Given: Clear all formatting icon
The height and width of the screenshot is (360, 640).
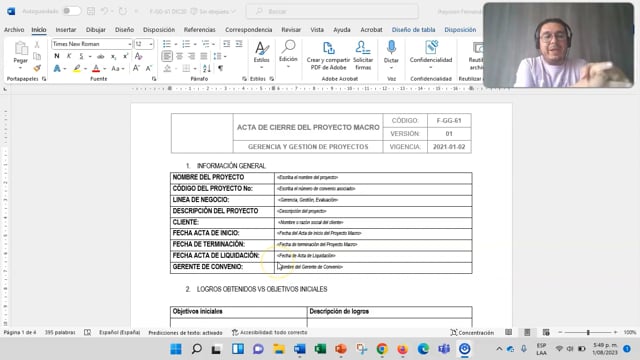Looking at the screenshot, I should [x=138, y=56].
